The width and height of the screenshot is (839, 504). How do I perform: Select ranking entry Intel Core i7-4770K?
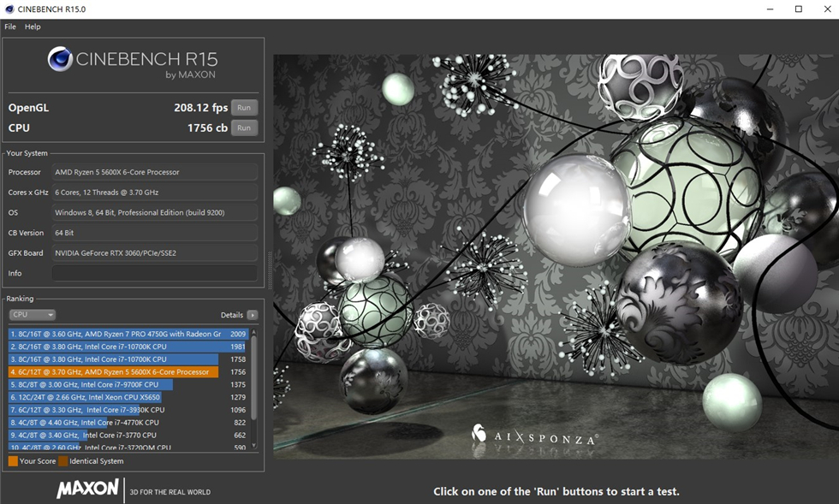point(128,422)
